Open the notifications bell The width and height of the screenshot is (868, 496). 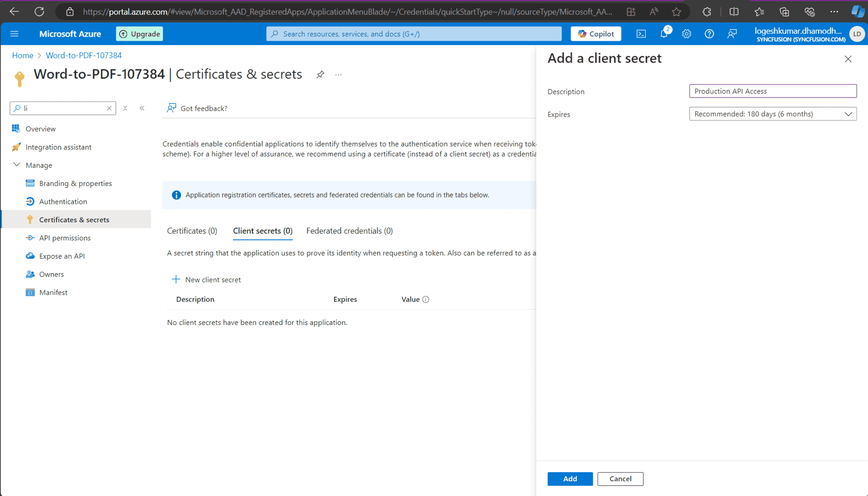tap(664, 33)
